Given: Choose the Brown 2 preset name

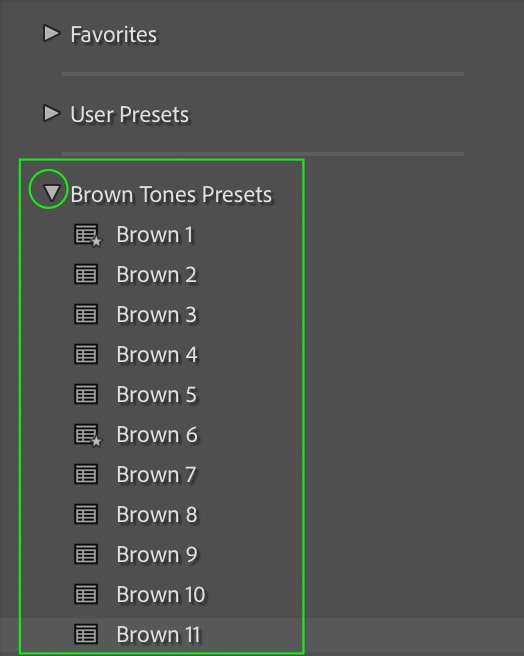Looking at the screenshot, I should [x=157, y=274].
